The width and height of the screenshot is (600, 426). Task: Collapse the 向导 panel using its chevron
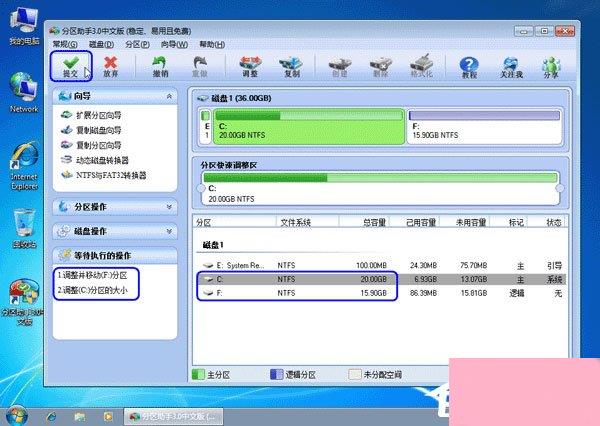[x=169, y=96]
